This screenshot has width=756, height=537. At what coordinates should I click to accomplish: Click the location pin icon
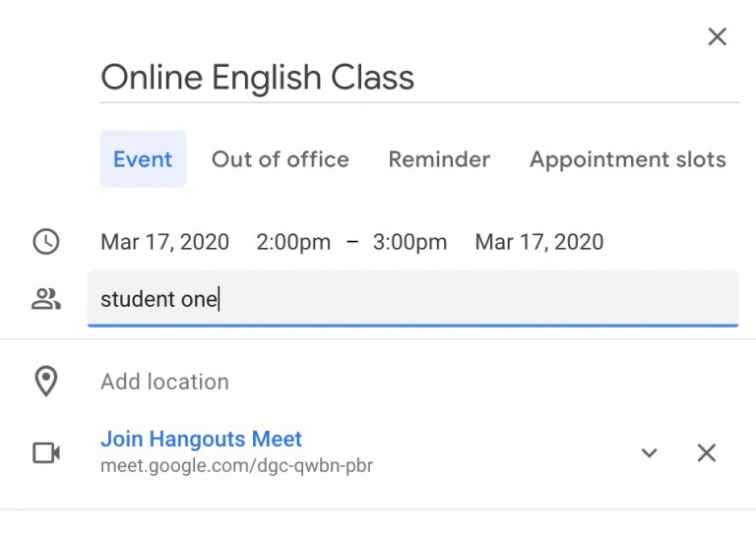click(46, 382)
